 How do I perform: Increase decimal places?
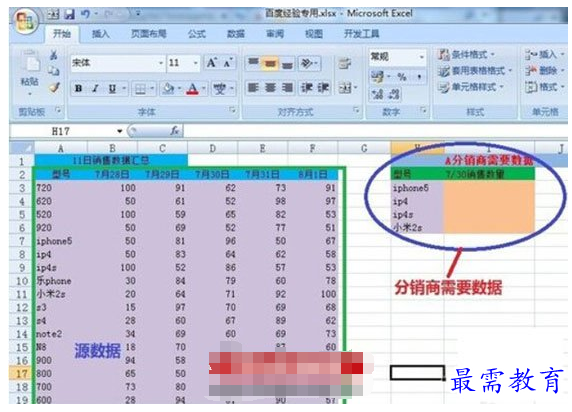pos(377,95)
